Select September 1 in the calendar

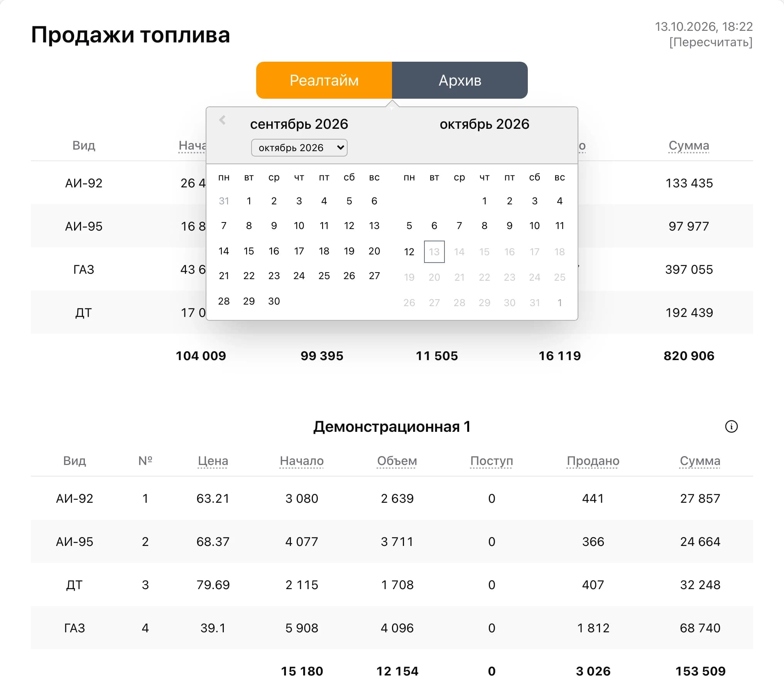[x=249, y=201]
